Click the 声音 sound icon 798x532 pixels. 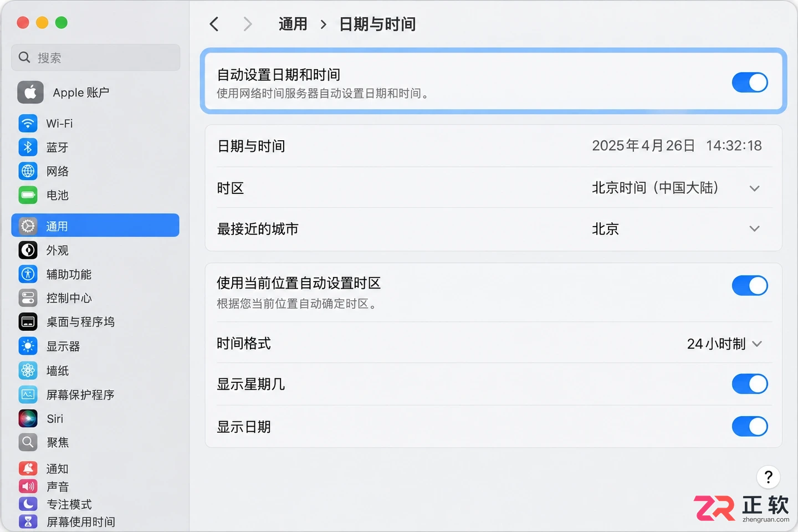[28, 486]
